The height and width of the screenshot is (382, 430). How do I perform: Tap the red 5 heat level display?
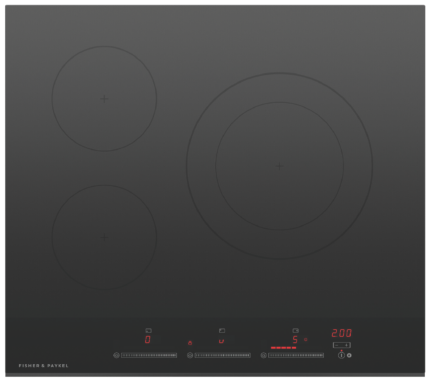295,340
